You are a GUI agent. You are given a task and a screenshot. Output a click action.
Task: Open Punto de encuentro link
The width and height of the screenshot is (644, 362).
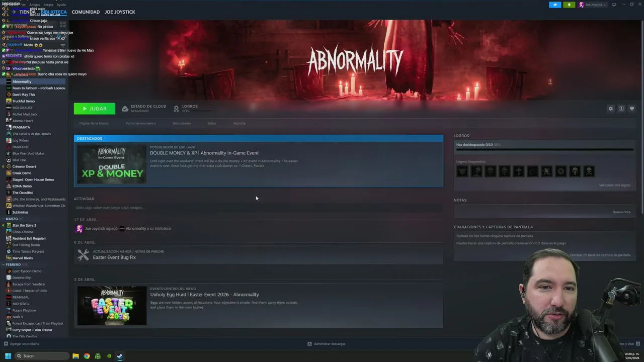tap(140, 123)
